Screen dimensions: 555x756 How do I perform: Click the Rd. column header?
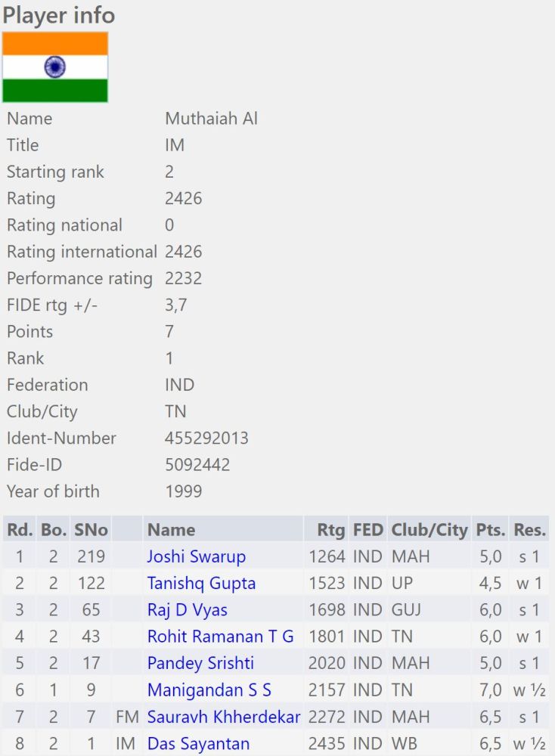point(19,530)
